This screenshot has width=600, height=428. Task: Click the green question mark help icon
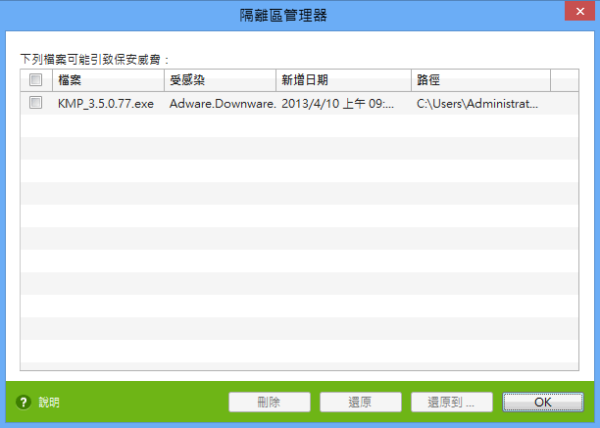click(x=23, y=402)
